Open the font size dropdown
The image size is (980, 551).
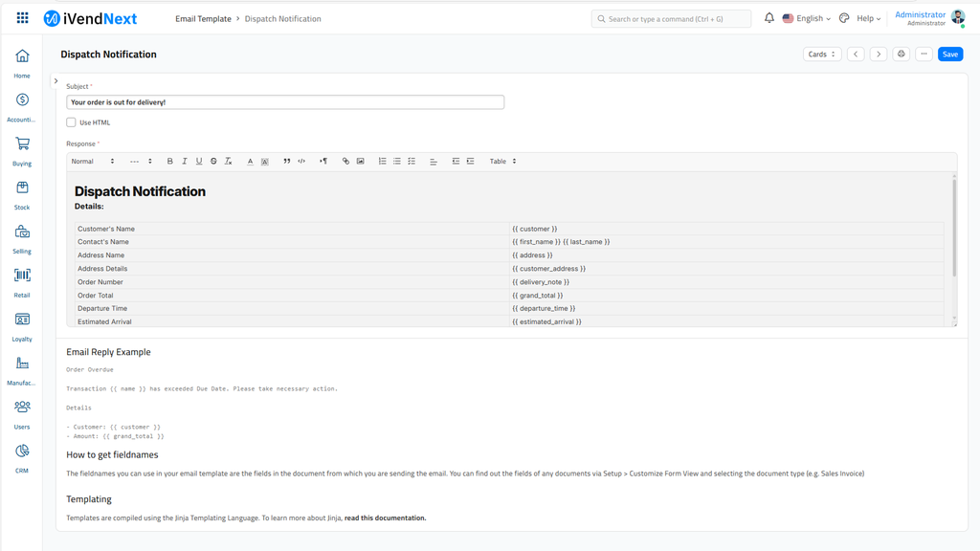141,161
